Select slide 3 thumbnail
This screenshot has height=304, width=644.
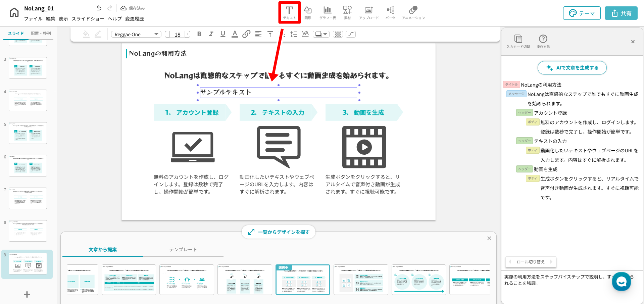pyautogui.click(x=28, y=68)
